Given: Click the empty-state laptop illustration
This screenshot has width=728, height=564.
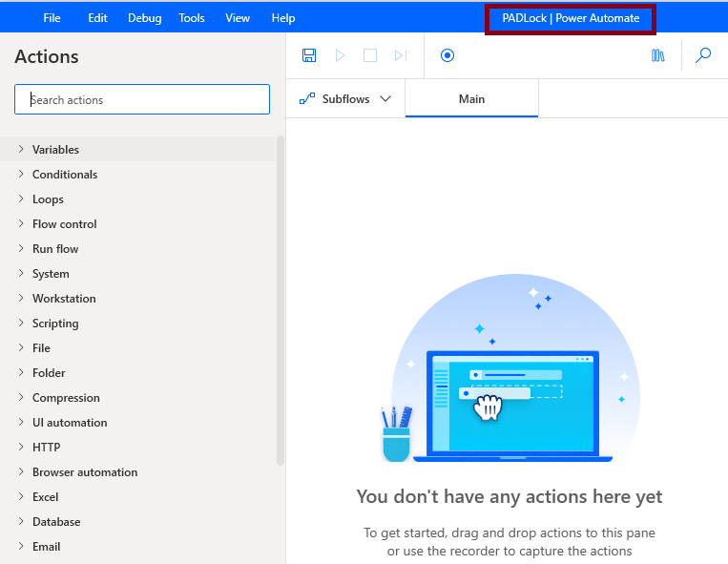Looking at the screenshot, I should coord(510,367).
